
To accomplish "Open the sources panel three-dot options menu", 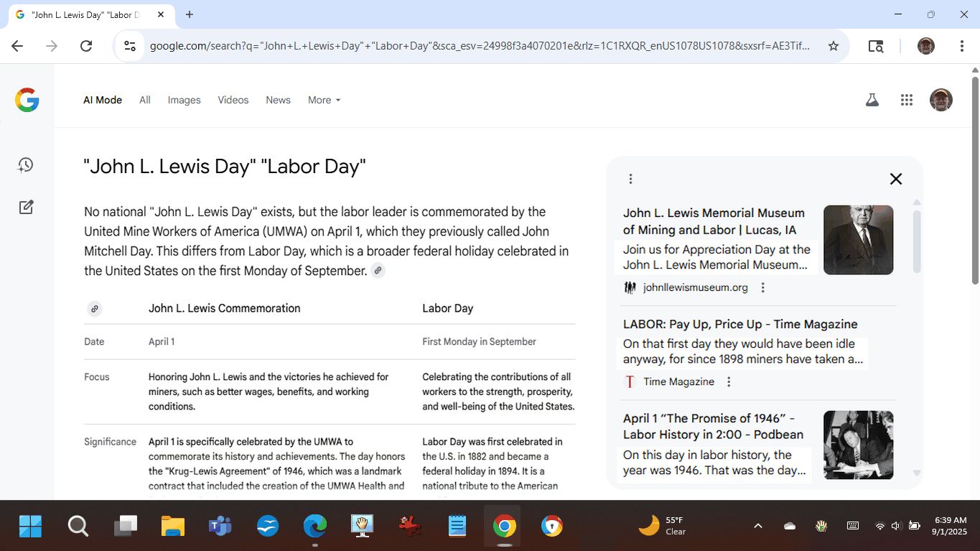I will click(x=630, y=179).
